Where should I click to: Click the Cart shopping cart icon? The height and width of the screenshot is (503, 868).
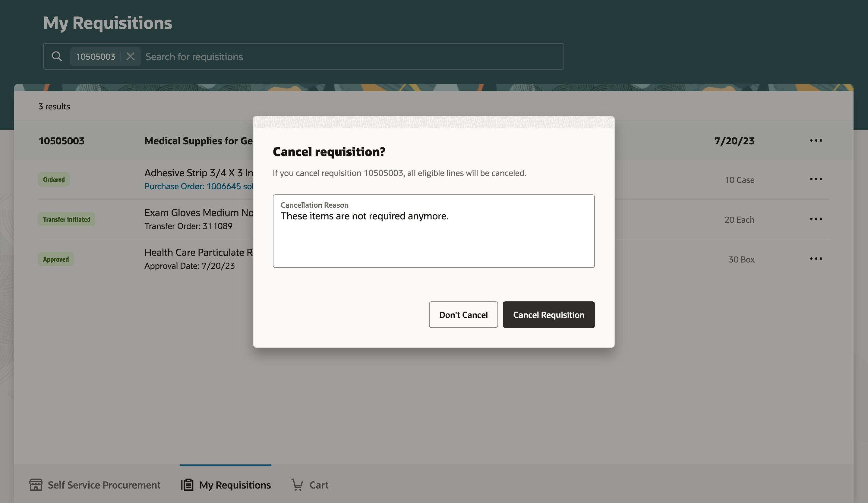(297, 484)
